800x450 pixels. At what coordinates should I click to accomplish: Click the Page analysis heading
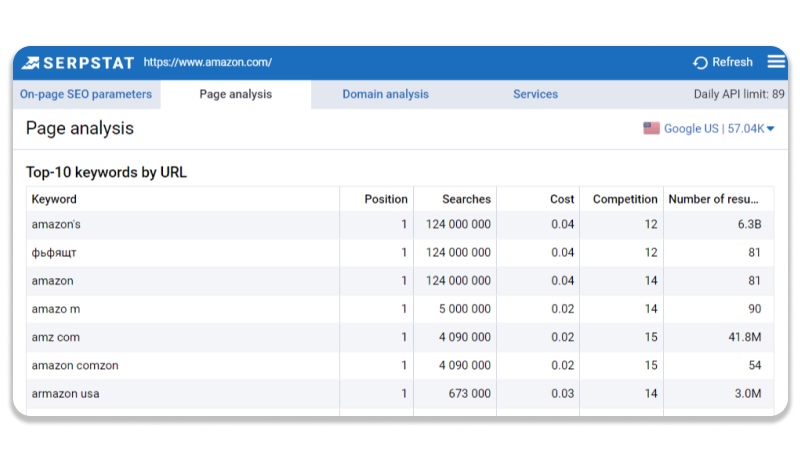(x=80, y=129)
